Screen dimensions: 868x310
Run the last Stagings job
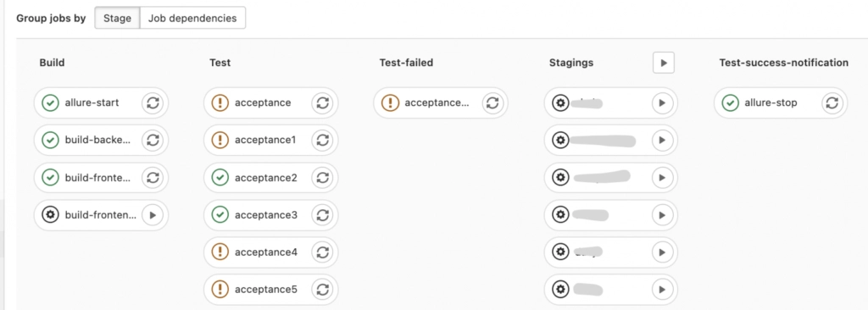coord(661,290)
